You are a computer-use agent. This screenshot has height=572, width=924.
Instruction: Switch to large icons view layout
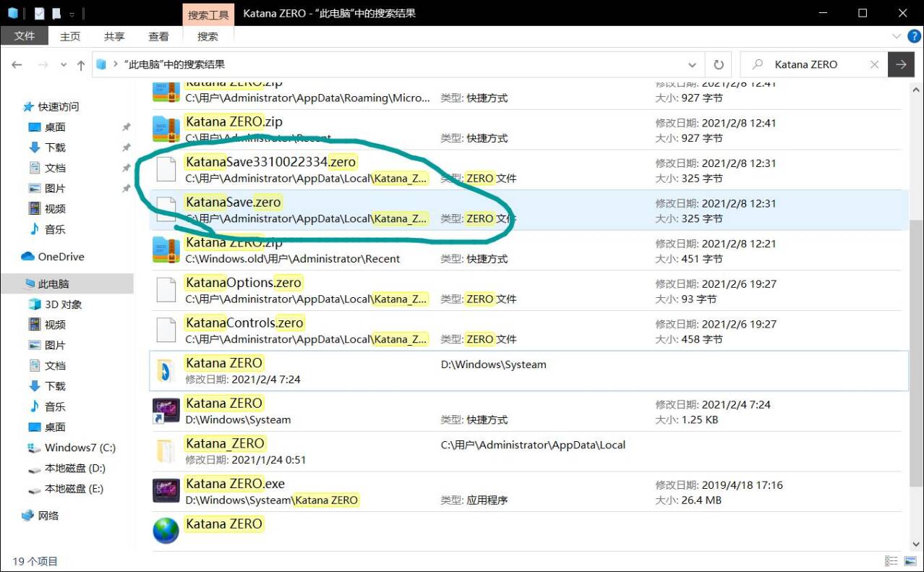point(910,561)
